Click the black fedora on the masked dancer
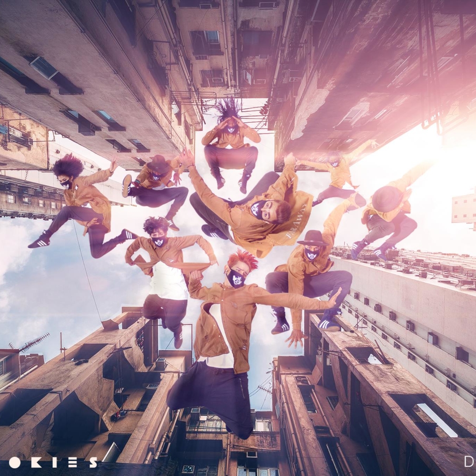The height and width of the screenshot is (476, 476). pyautogui.click(x=312, y=238)
